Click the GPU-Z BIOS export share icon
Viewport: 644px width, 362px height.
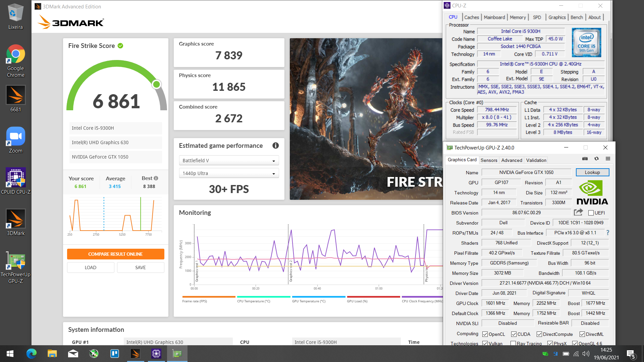(578, 212)
